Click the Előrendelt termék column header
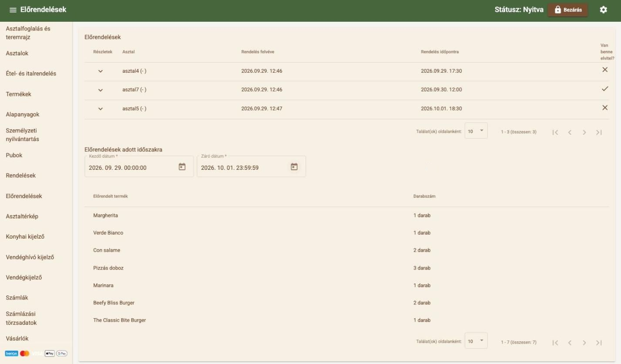Viewport: 621px width, 364px height. 111,196
